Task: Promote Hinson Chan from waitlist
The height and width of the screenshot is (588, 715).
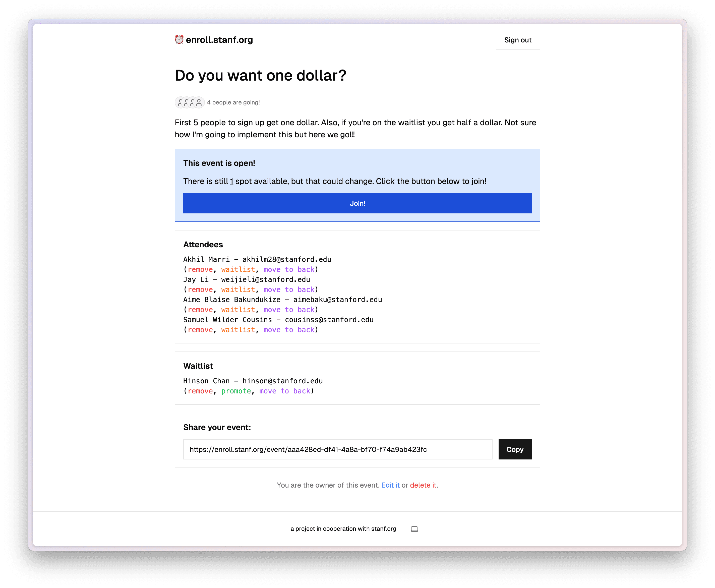Action: pyautogui.click(x=236, y=391)
